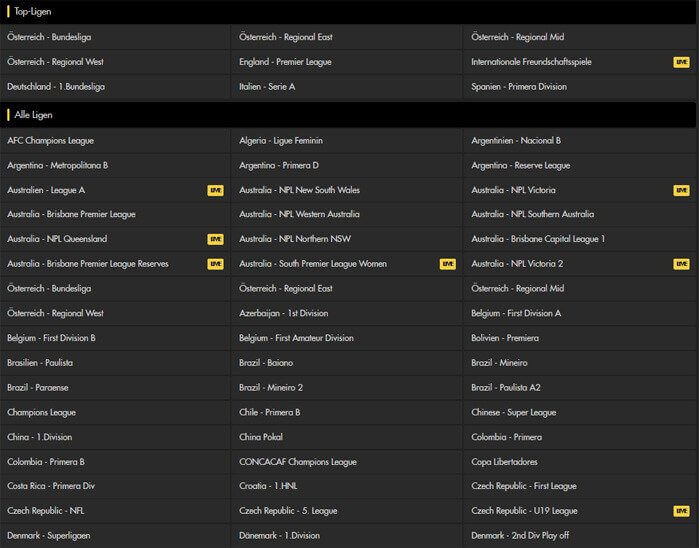Open Chile - Primera B

coord(346,412)
